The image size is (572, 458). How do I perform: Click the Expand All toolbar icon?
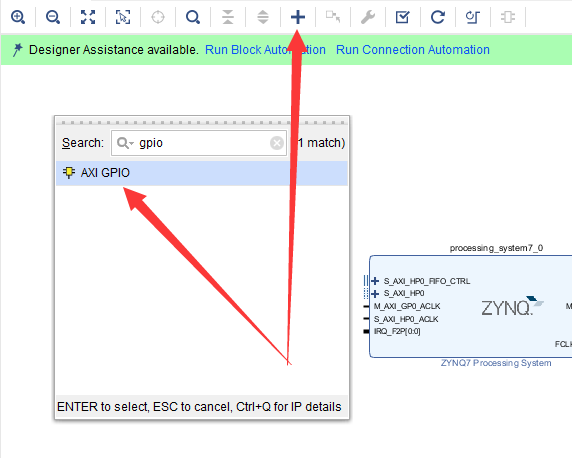(x=263, y=17)
